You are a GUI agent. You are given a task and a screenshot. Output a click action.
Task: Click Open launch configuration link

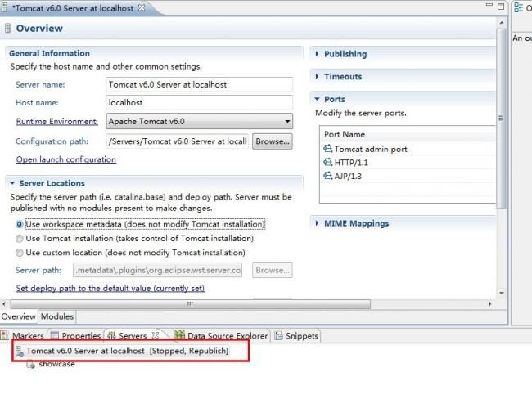(66, 159)
